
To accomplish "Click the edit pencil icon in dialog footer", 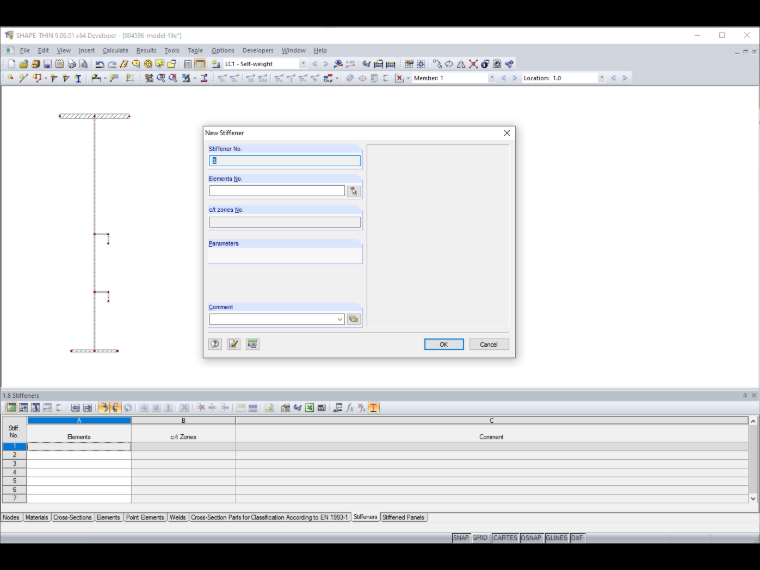I will [x=234, y=344].
